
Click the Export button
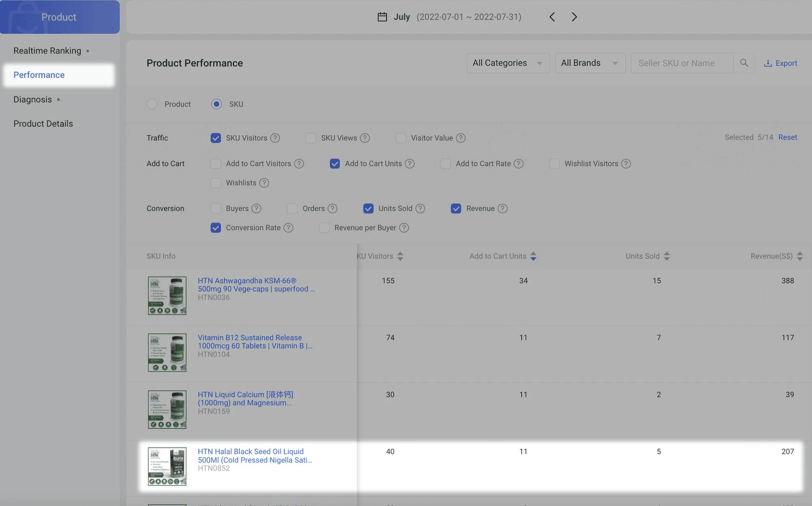780,63
